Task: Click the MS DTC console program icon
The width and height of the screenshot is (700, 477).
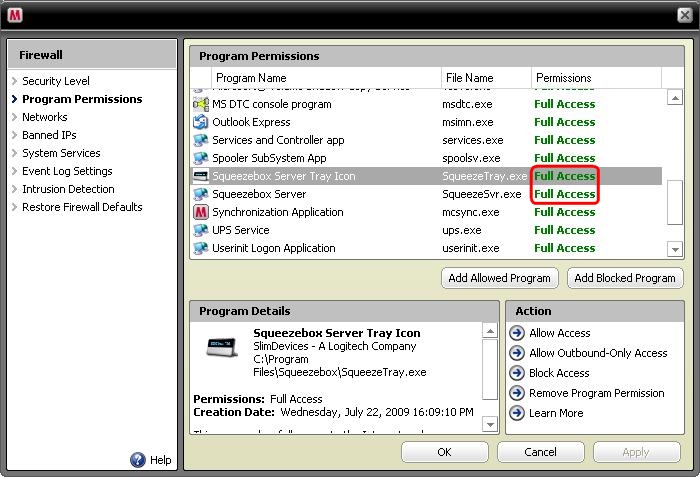Action: (201, 104)
